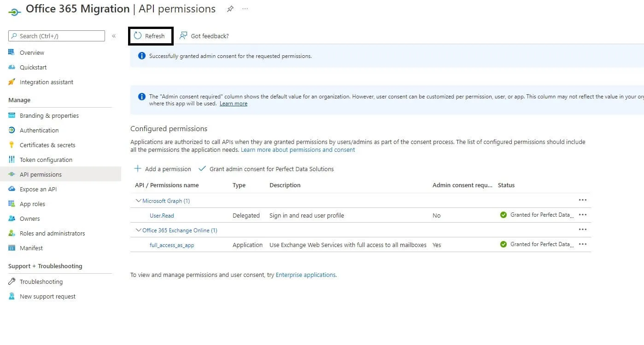
Task: Click the Token configuration bars icon
Action: coord(12,160)
